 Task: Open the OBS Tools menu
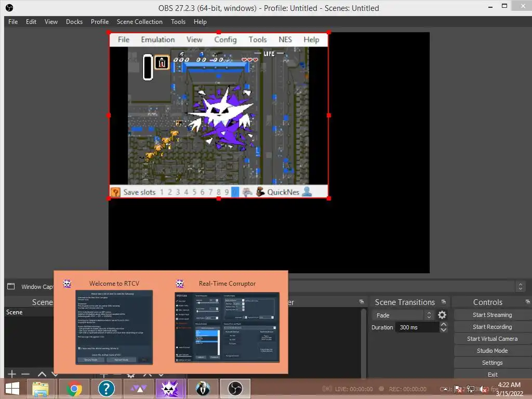coord(178,21)
